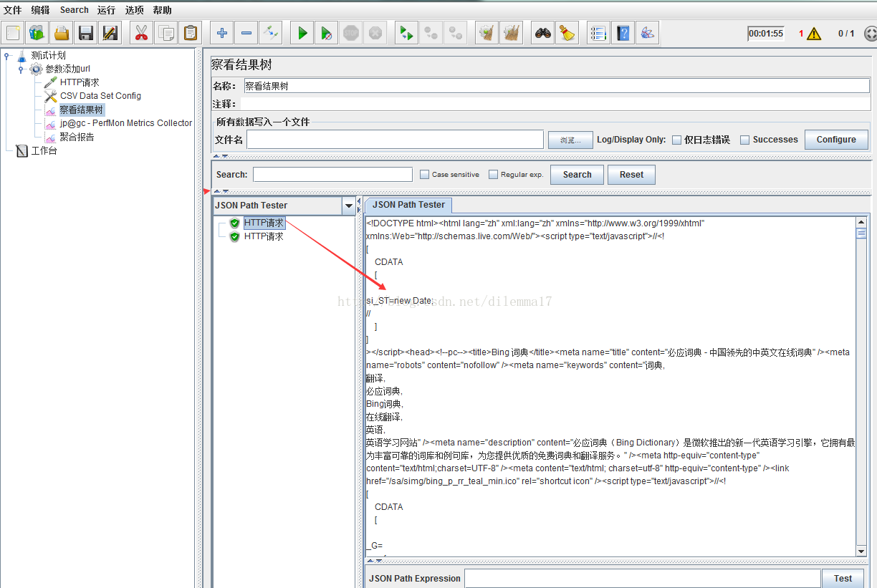Click the 0 / 1 active threads counter

tap(846, 34)
